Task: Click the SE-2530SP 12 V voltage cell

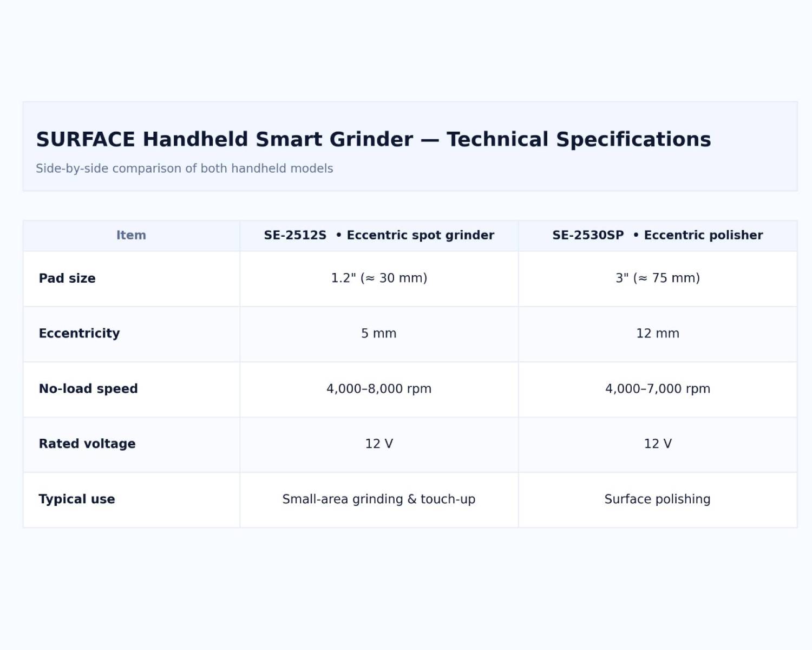Action: [x=657, y=444]
